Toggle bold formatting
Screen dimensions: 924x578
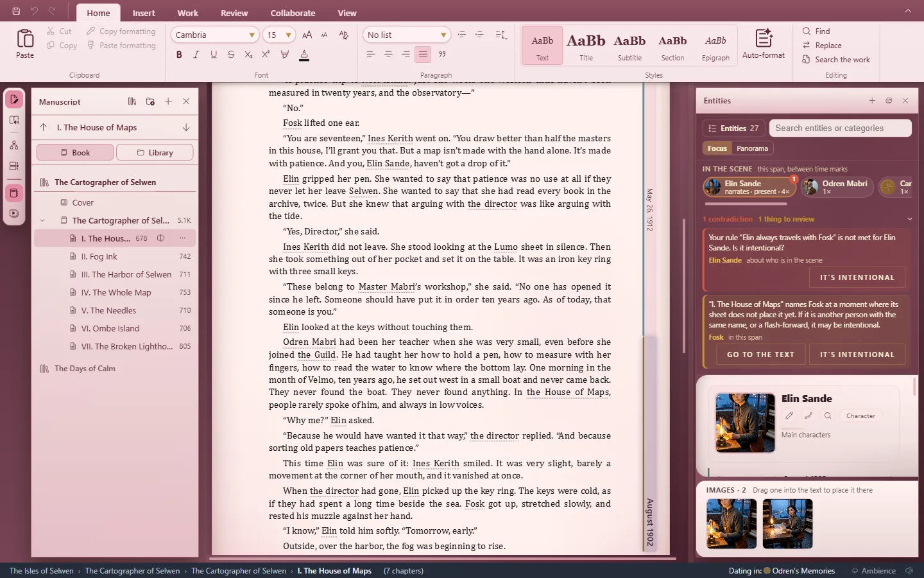[179, 55]
